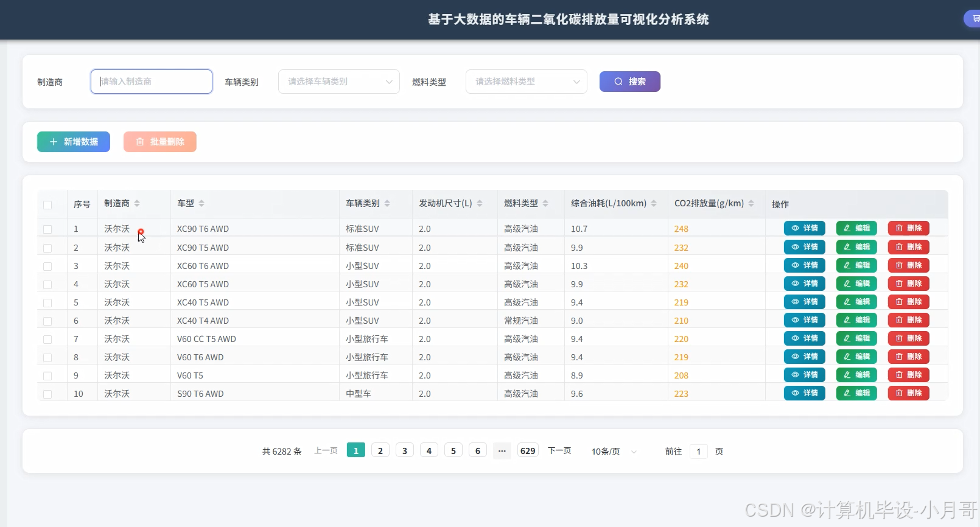Sort by CO2排放量 column sort icon

(x=751, y=203)
